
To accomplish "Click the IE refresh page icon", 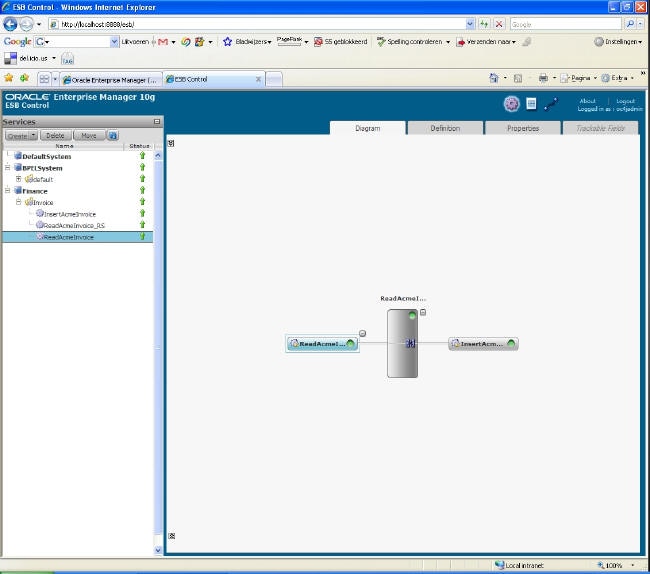I will click(484, 24).
